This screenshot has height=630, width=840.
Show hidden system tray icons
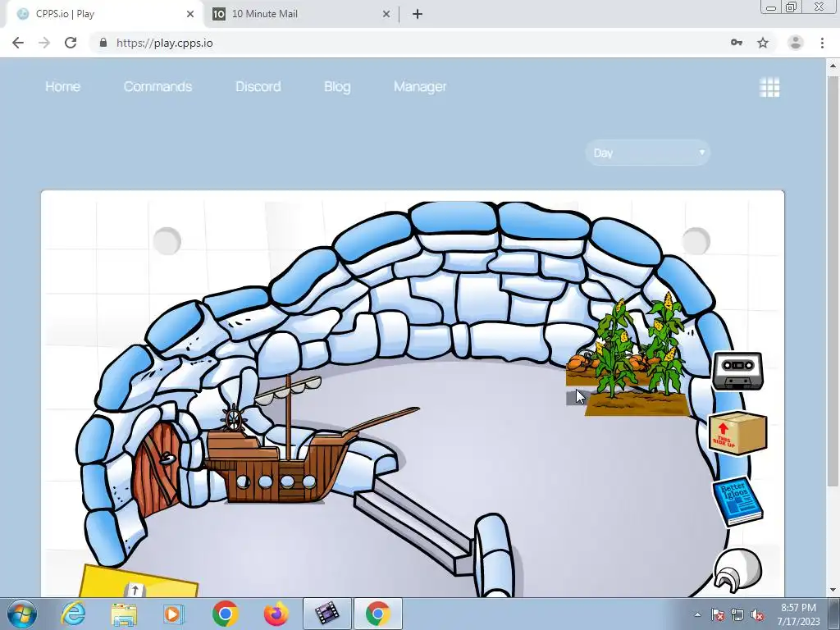point(697,614)
